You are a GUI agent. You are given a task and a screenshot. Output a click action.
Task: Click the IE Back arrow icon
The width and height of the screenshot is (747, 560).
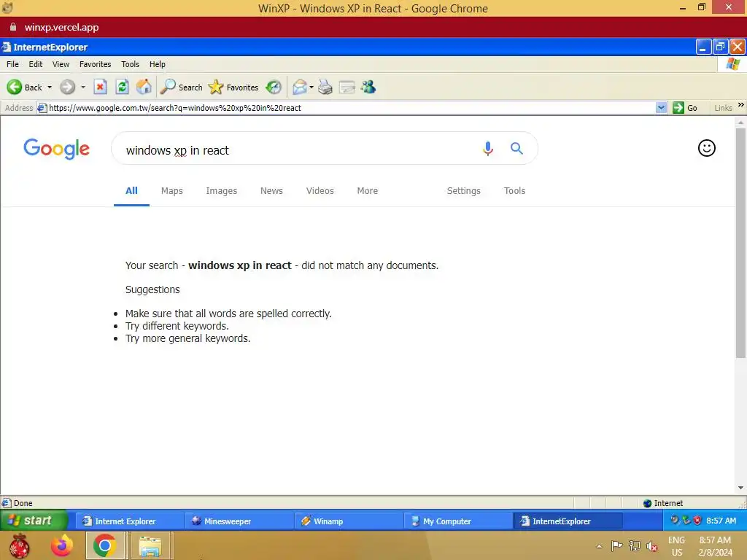15,87
